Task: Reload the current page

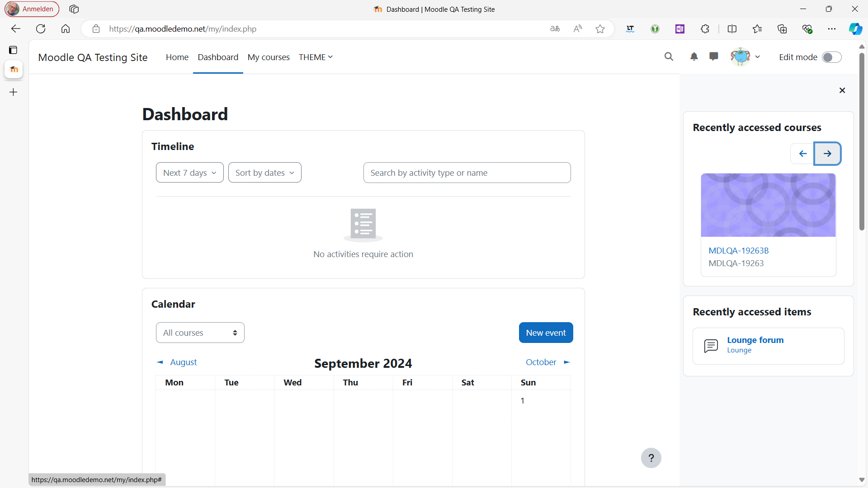Action: (x=41, y=29)
